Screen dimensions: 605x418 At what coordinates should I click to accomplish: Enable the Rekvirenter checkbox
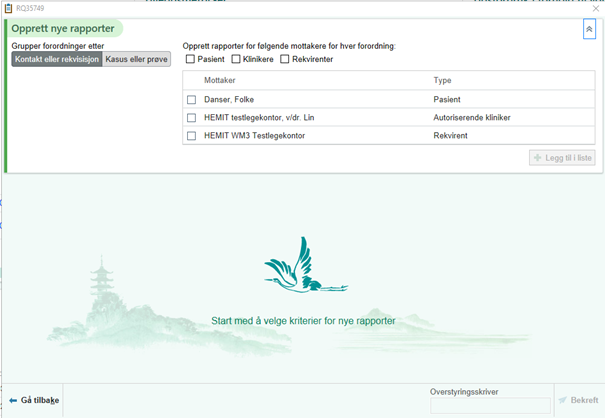(285, 59)
